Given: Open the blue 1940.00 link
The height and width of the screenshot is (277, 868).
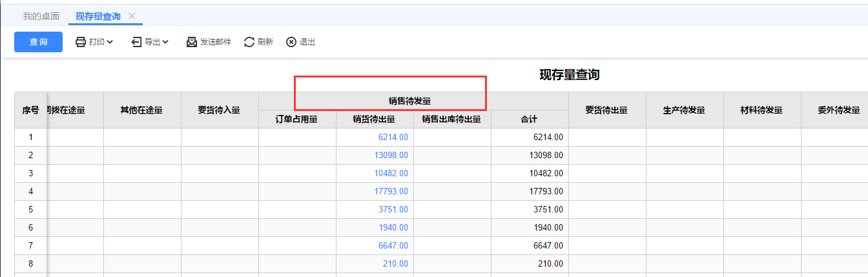Looking at the screenshot, I should (x=393, y=228).
